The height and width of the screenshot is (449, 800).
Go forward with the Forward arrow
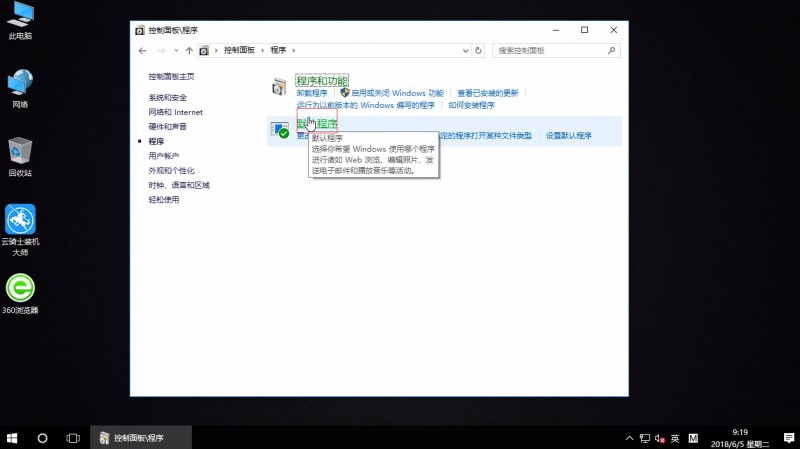161,51
